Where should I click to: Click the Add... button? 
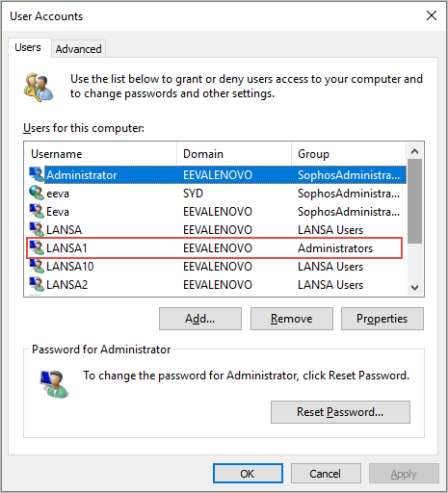pyautogui.click(x=200, y=319)
